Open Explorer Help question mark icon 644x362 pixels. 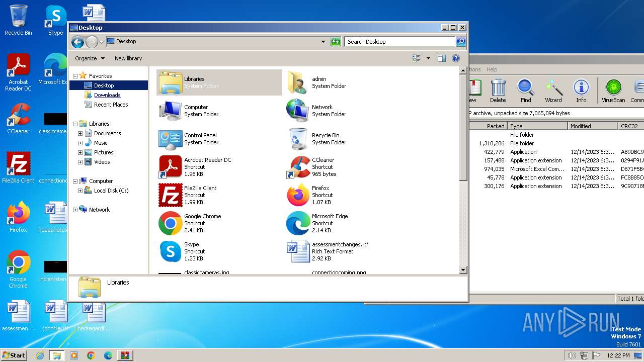click(456, 58)
